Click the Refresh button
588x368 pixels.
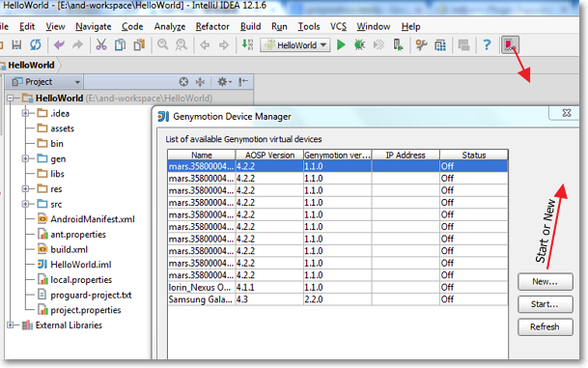click(x=546, y=326)
